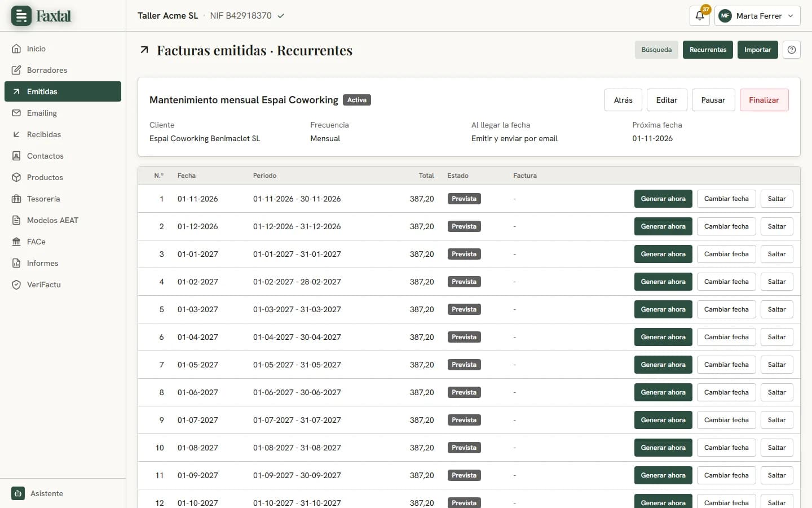Viewport: 812px width, 508px height.
Task: Cambiar fecha for 01-12-2026 row
Action: click(726, 226)
